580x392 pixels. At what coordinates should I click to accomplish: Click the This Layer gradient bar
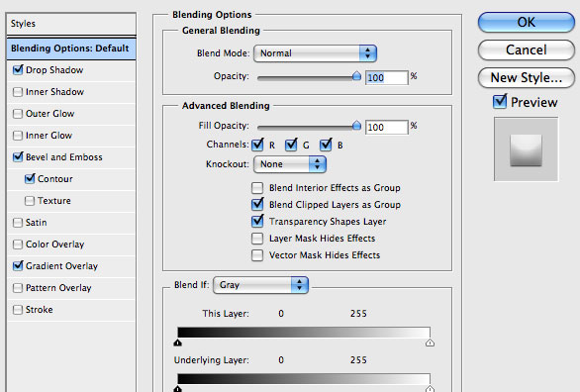(304, 332)
